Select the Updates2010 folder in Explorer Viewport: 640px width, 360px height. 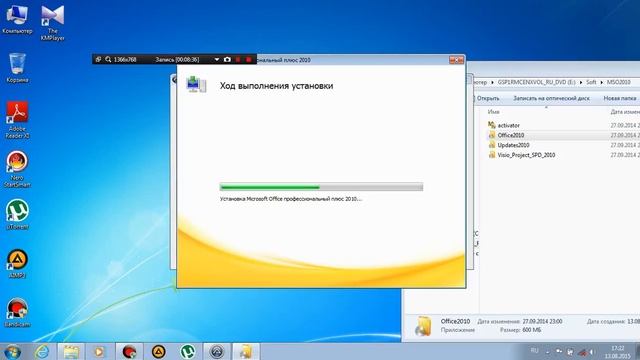513,145
